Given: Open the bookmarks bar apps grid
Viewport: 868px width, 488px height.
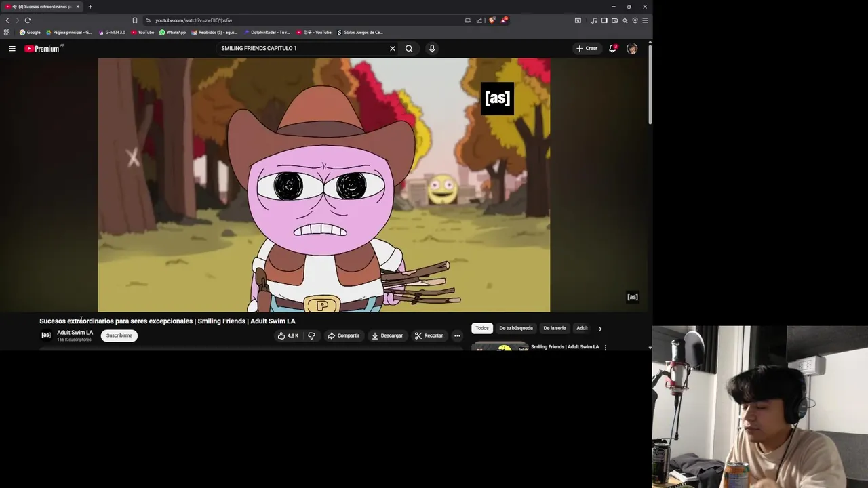Looking at the screenshot, I should tap(7, 32).
